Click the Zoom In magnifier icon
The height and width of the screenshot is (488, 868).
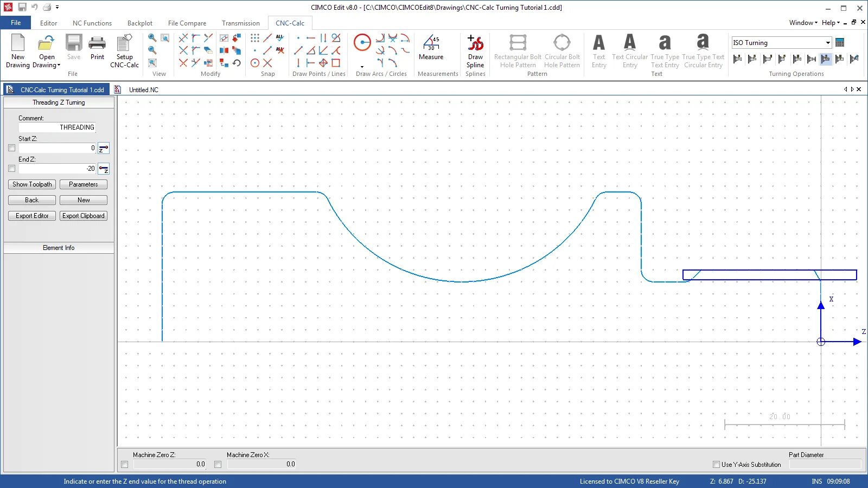tap(152, 38)
